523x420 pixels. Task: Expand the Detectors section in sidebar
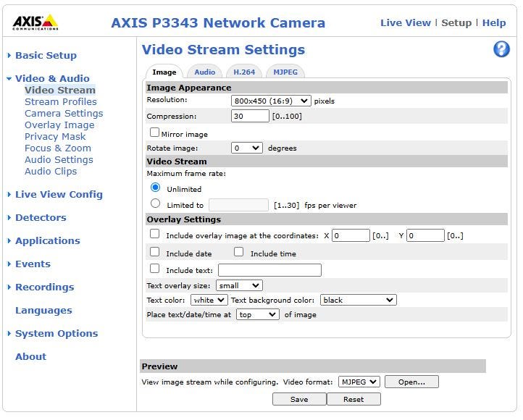tap(41, 217)
